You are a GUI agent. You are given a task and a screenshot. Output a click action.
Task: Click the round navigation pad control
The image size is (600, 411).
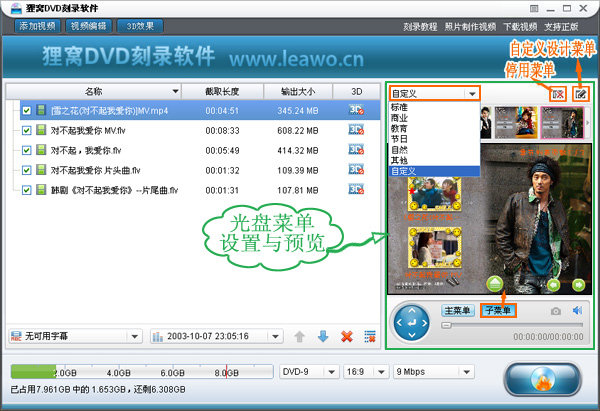412,323
